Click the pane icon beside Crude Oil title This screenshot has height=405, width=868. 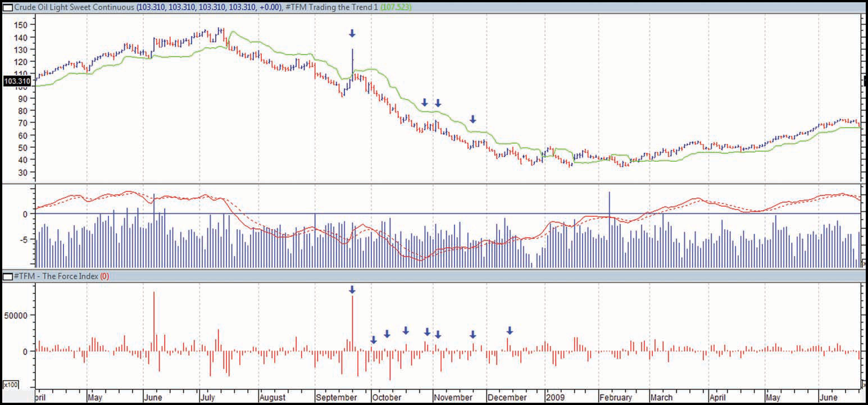pos(7,8)
